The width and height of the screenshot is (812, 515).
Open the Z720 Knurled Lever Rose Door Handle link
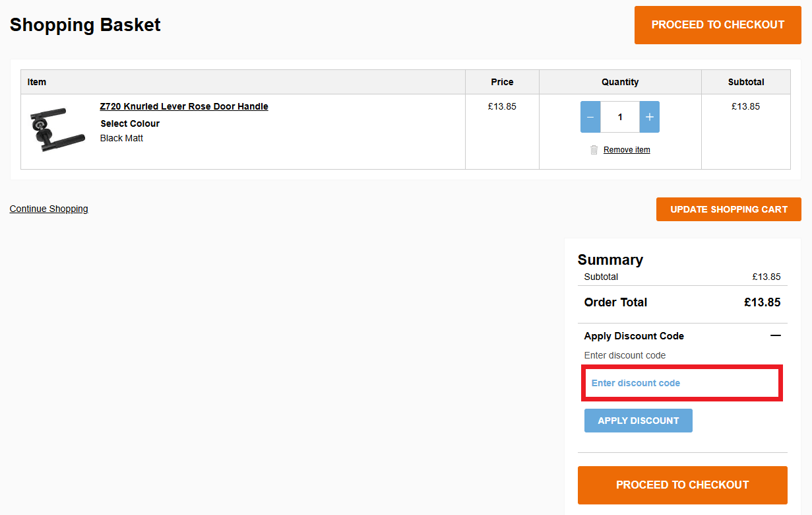coord(184,106)
